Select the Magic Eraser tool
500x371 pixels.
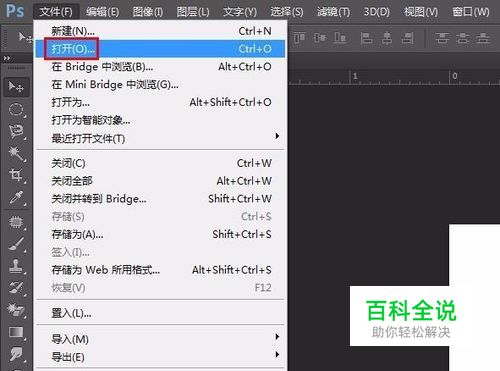click(16, 310)
